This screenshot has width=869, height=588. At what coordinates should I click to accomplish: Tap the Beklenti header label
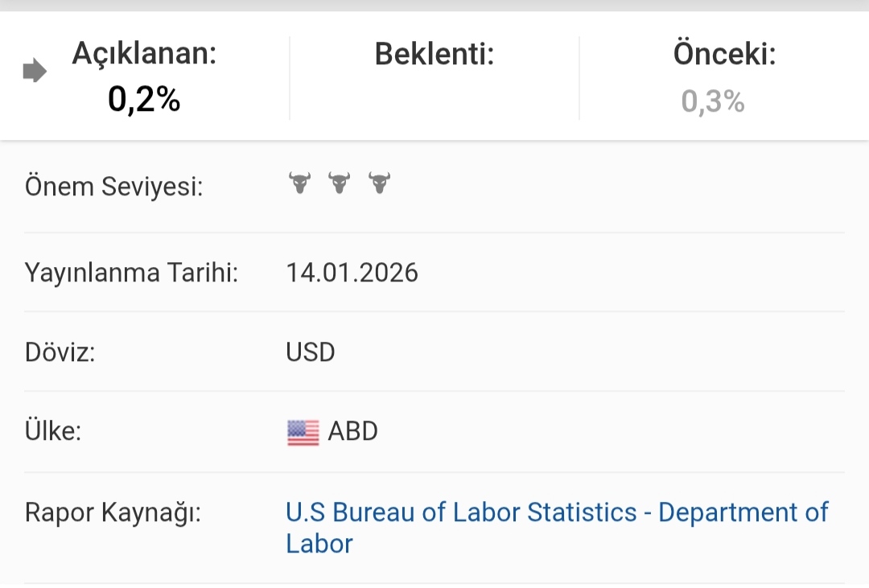point(434,54)
